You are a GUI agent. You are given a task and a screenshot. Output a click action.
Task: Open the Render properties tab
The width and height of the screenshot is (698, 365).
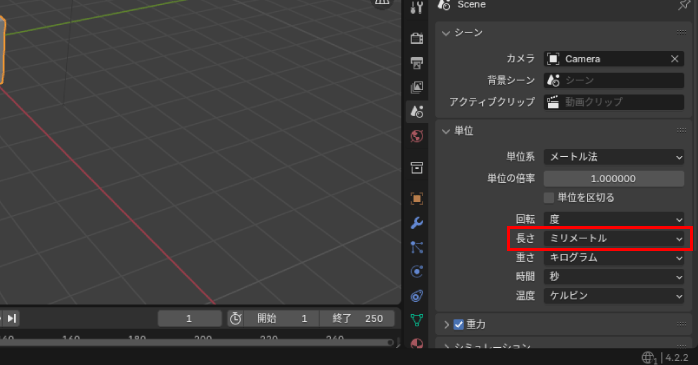pos(417,38)
